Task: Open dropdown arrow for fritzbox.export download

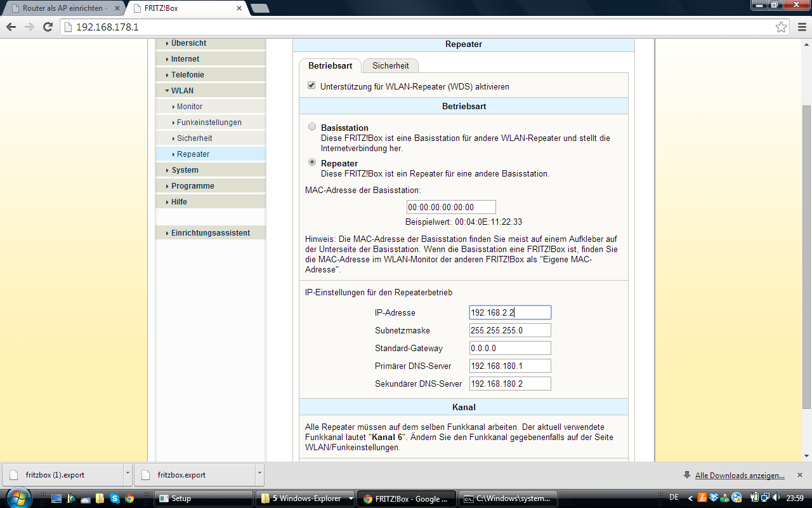Action: pos(259,474)
